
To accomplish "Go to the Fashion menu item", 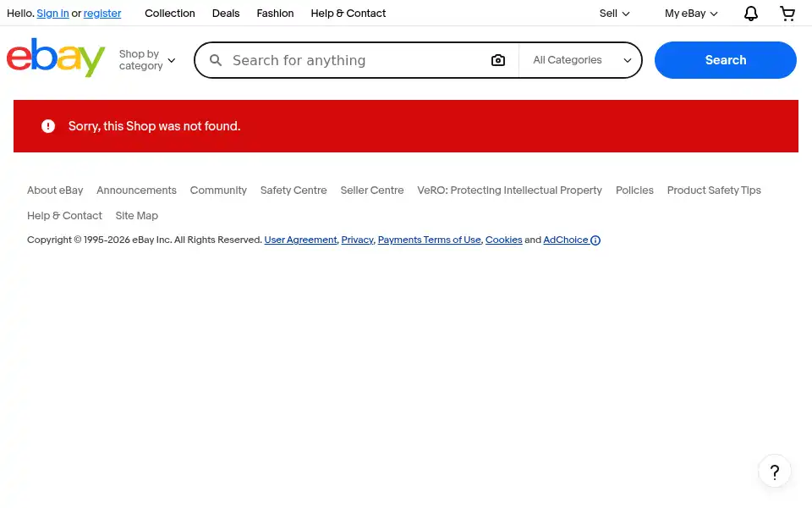I will coord(275,14).
